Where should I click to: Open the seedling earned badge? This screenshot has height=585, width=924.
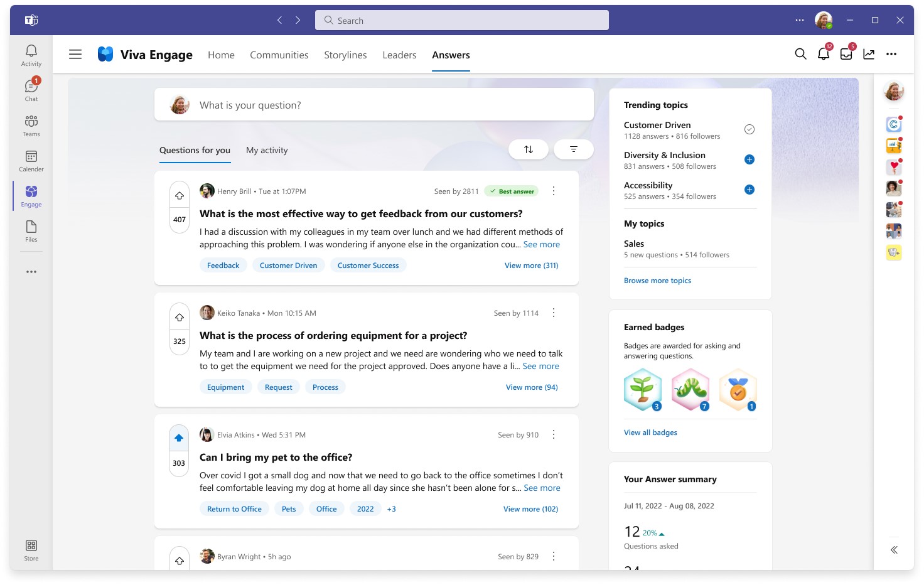[643, 390]
